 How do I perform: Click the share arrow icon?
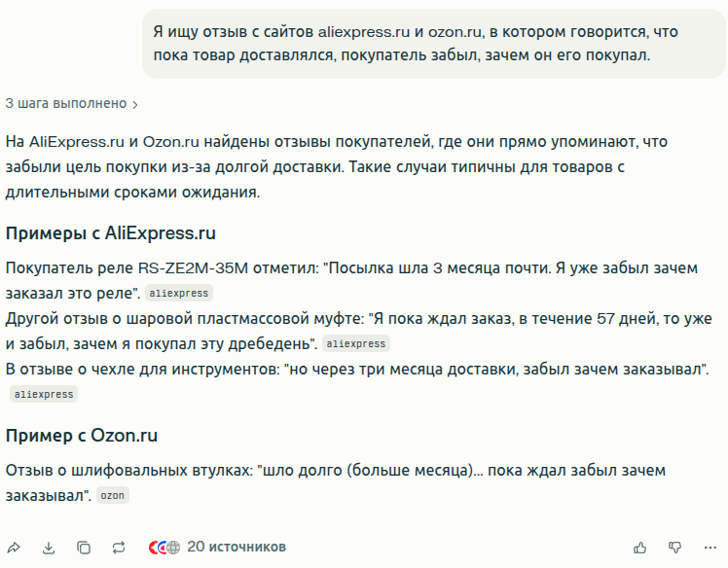point(14,548)
